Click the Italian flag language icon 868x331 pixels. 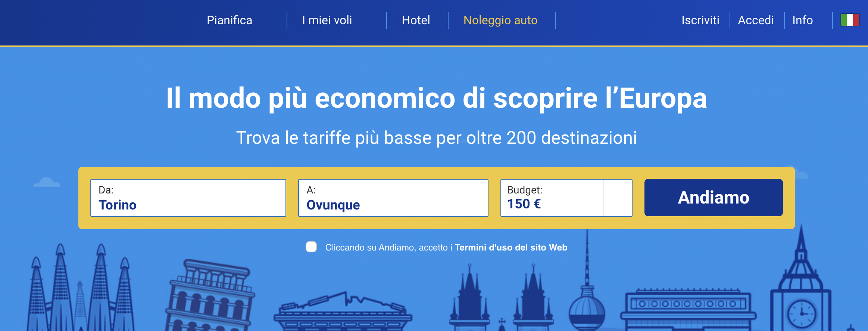pos(850,20)
